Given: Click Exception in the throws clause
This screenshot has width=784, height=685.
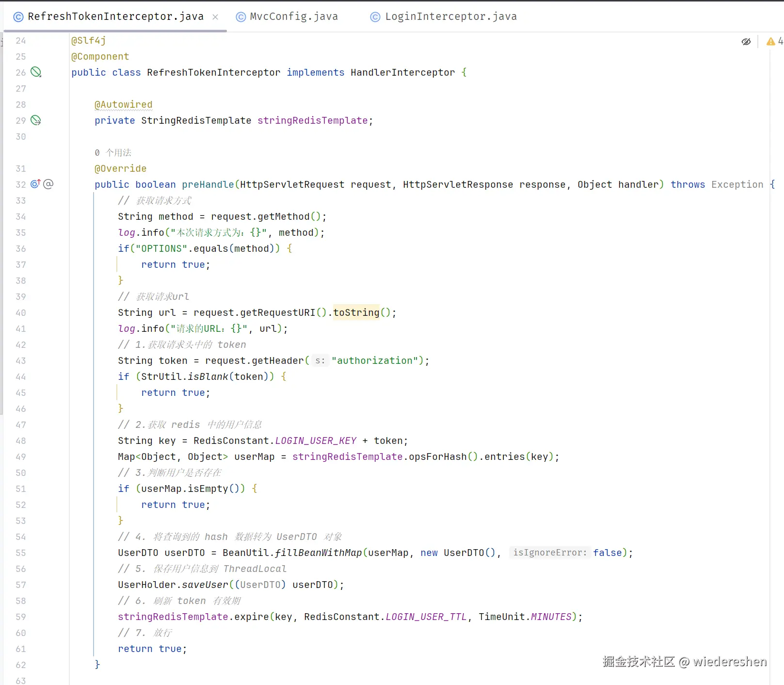Looking at the screenshot, I should 737,184.
